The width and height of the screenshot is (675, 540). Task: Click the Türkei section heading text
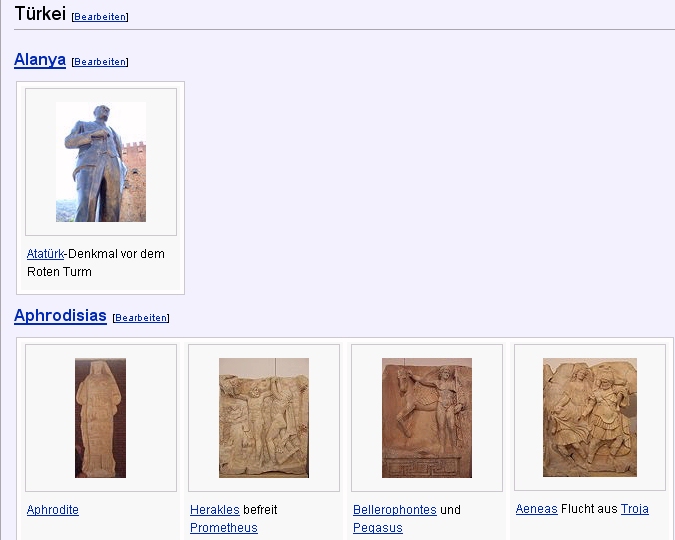(x=40, y=13)
